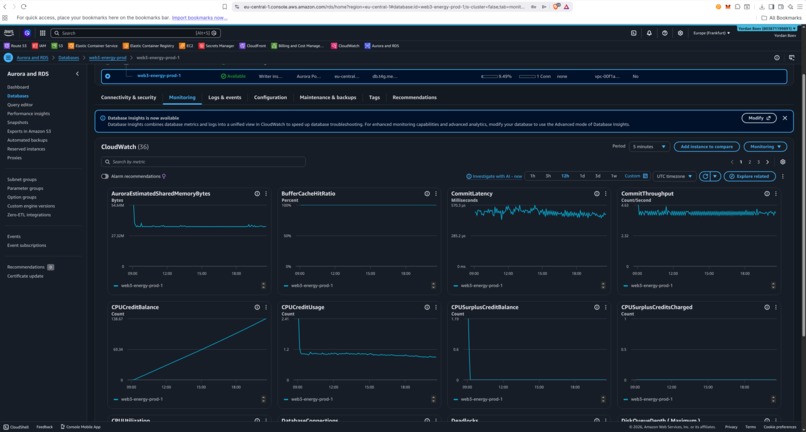The height and width of the screenshot is (432, 806).
Task: Open the AWS console home logo
Action: pyautogui.click(x=9, y=33)
